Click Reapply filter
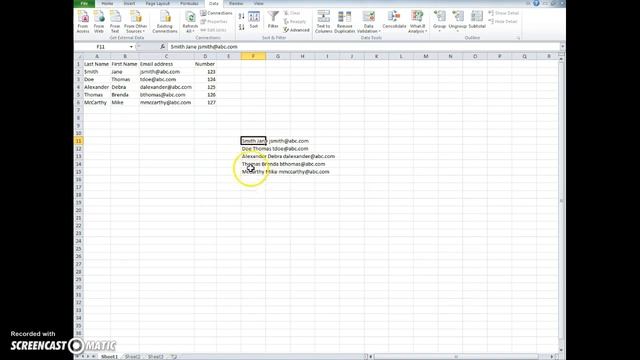Image resolution: width=640 pixels, height=360 pixels. point(295,22)
